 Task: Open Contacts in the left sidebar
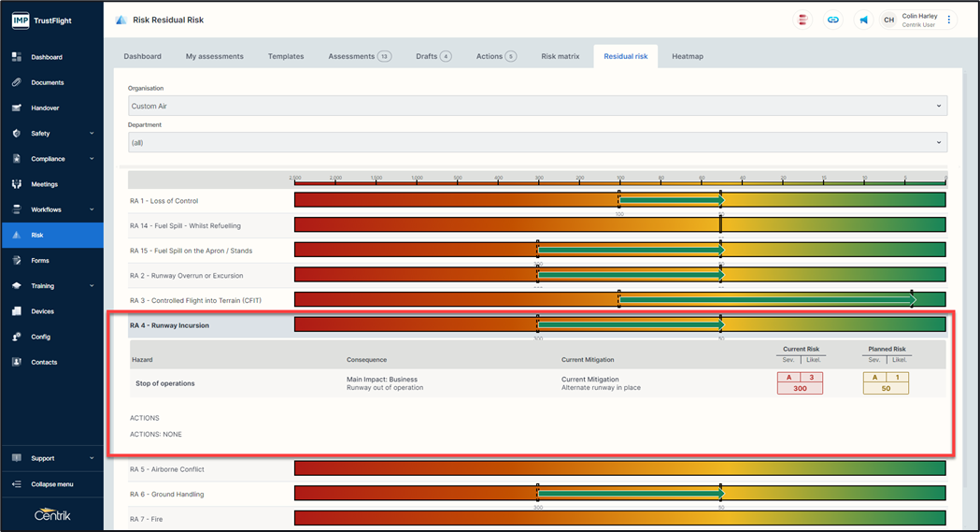pyautogui.click(x=44, y=362)
